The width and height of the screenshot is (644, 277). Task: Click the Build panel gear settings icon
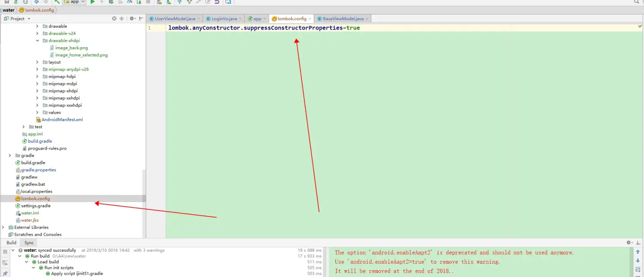pos(629,243)
